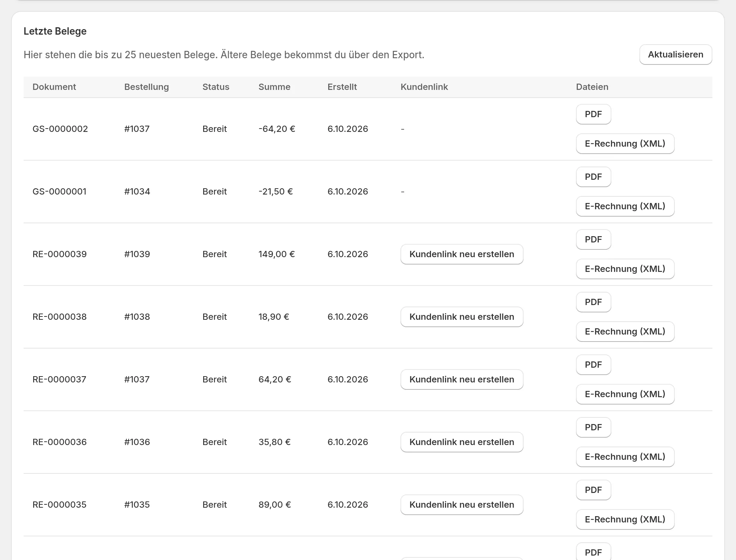Click the amount 149,00 €
Screen dimensions: 736x560
(277, 254)
